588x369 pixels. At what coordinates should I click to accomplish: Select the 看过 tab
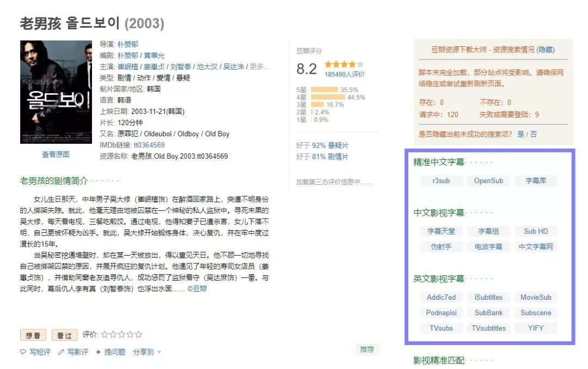tap(65, 334)
